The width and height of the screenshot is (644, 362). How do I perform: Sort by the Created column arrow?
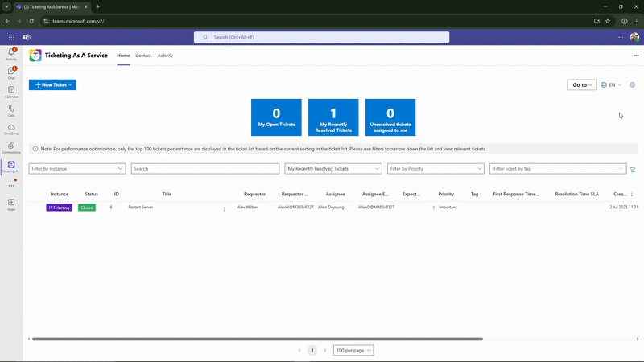[632, 195]
